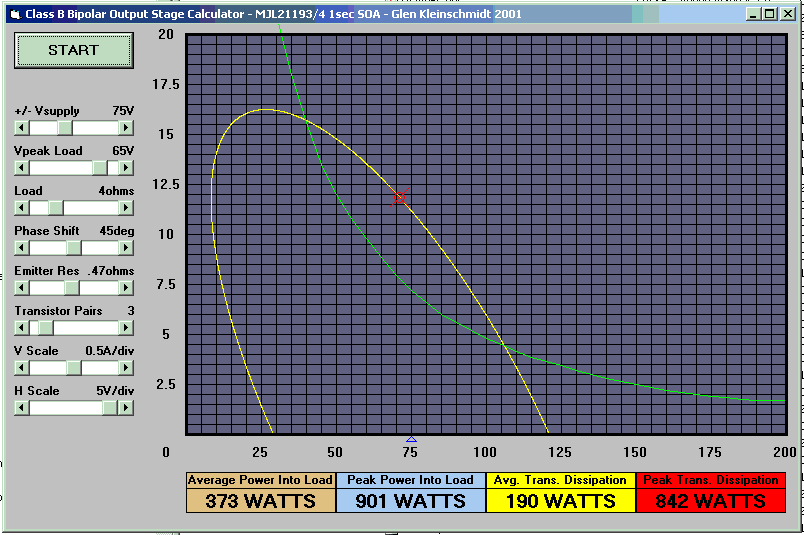
Task: Increase H Scale with right arrow
Action: point(126,408)
